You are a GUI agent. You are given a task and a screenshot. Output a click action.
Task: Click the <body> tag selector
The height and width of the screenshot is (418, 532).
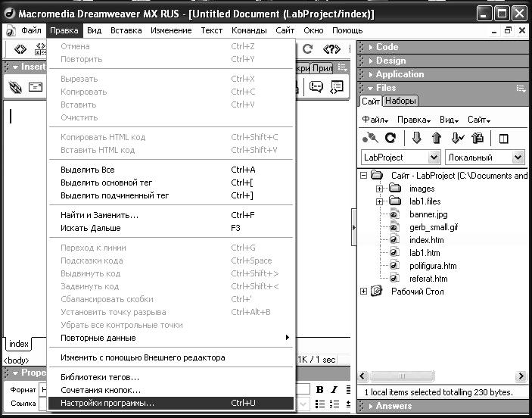point(17,360)
